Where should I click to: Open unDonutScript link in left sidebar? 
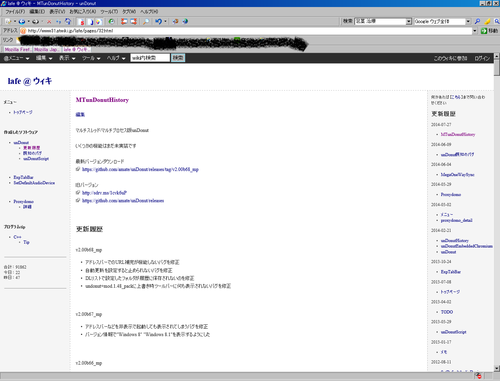[36, 158]
